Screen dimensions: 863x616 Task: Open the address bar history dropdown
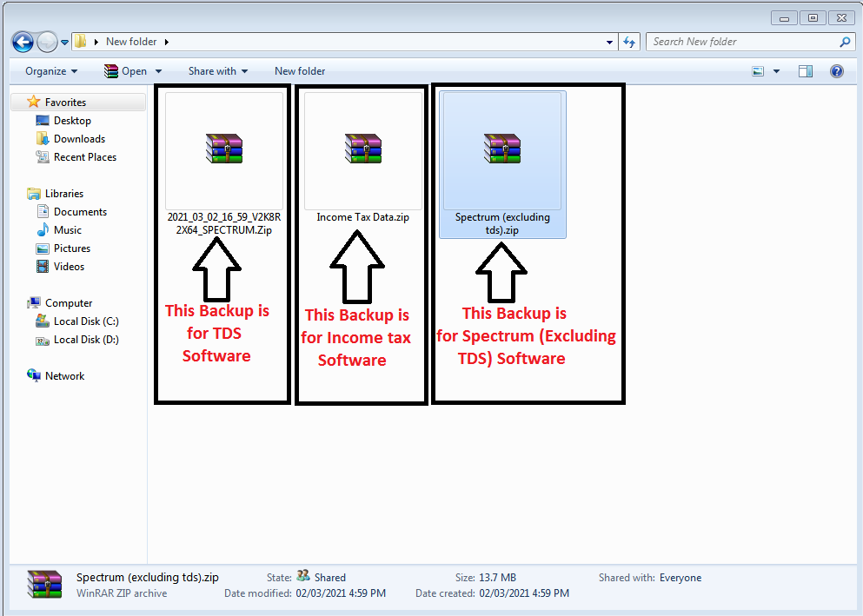[x=609, y=42]
